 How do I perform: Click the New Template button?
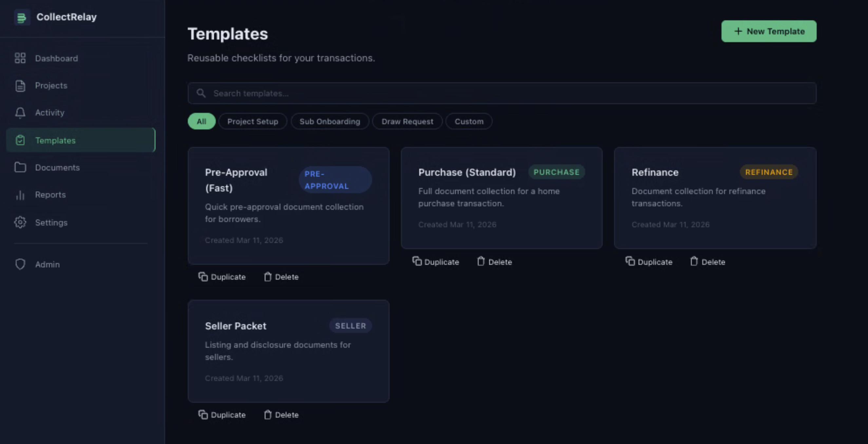[x=769, y=31]
